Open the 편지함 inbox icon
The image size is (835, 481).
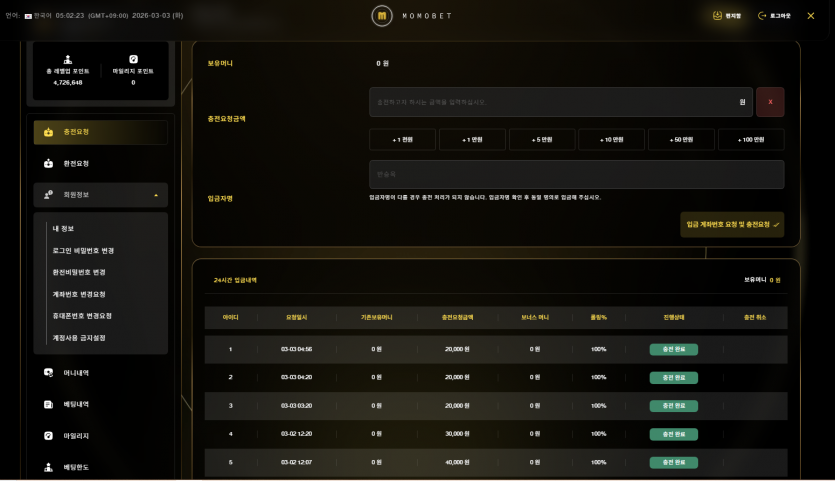pos(717,16)
